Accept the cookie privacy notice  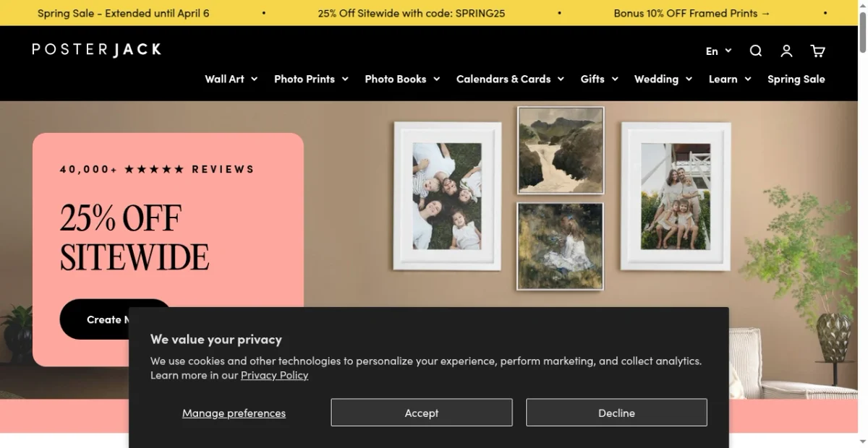coord(422,413)
